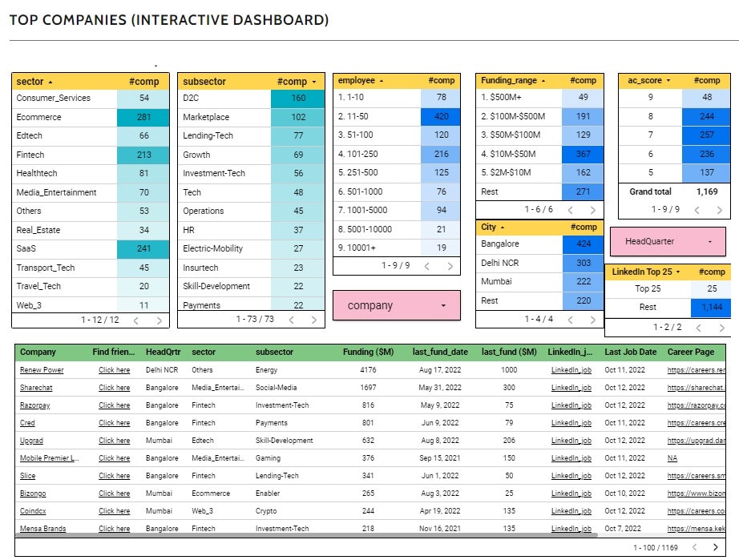
Task: Open LinkedIn_job link for Upgrad
Action: 571,441
